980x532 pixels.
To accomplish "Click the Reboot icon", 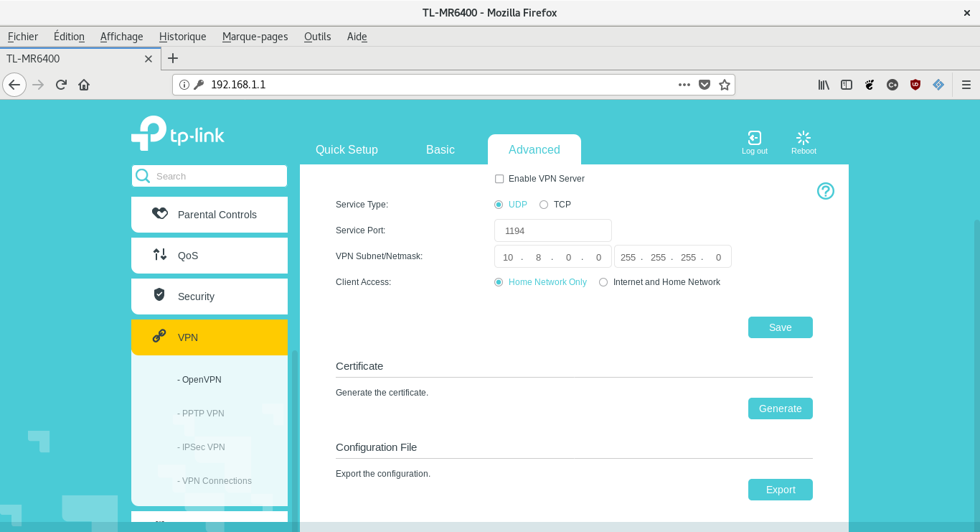I will coord(804,138).
